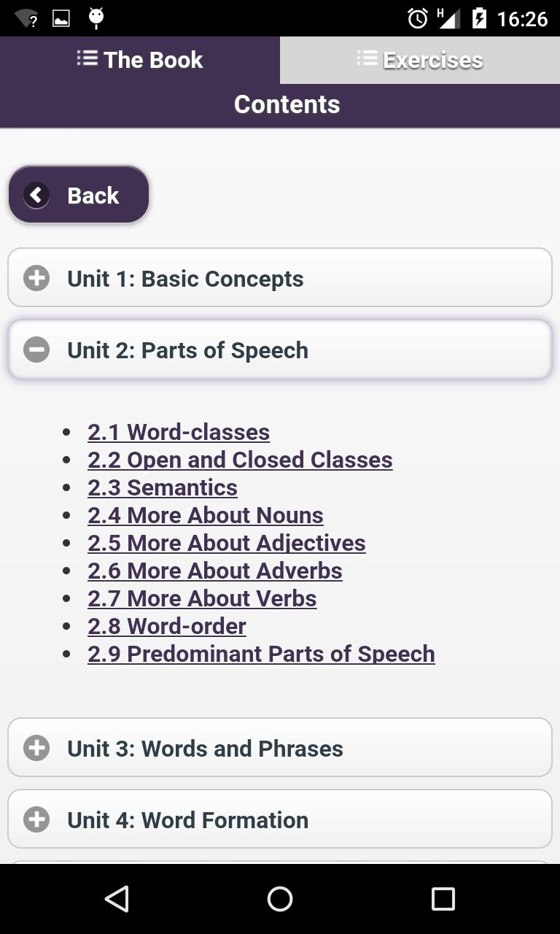The width and height of the screenshot is (560, 934).
Task: Expand Unit 3: Words and Phrases
Action: 280,747
